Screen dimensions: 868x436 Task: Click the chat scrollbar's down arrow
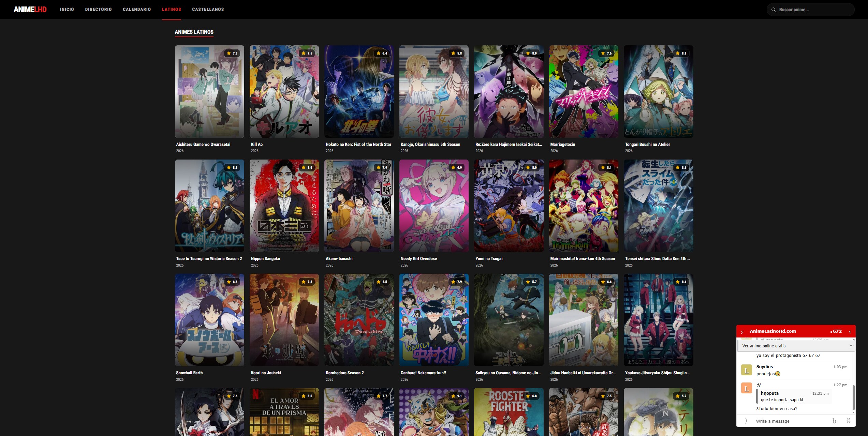click(854, 412)
